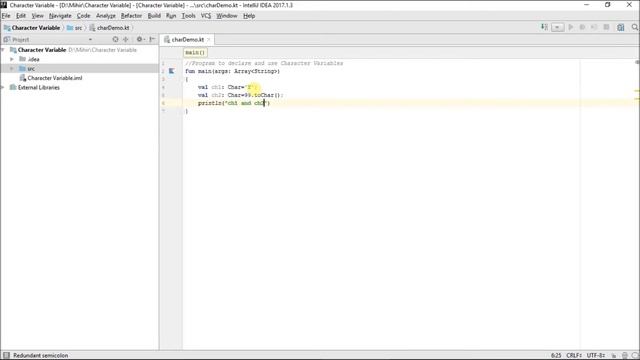Click the Search Everywhere magnifier icon
Screen dimensions: 640x360
pos(635,27)
